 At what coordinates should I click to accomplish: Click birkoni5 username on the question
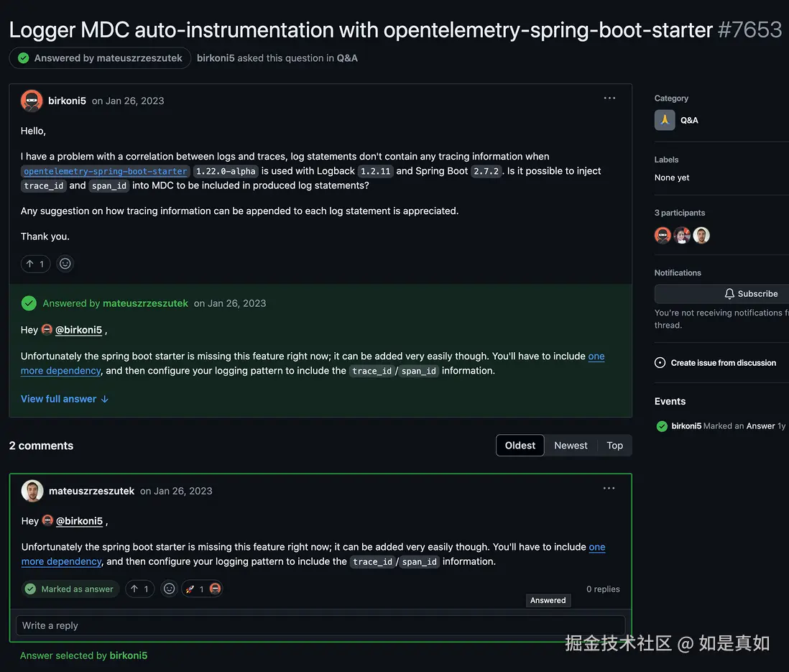click(x=67, y=101)
